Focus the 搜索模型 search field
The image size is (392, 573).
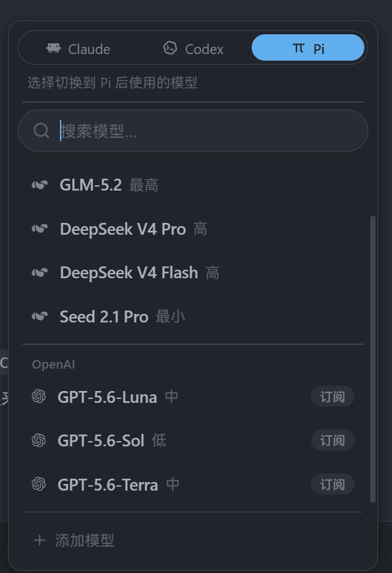pos(193,131)
